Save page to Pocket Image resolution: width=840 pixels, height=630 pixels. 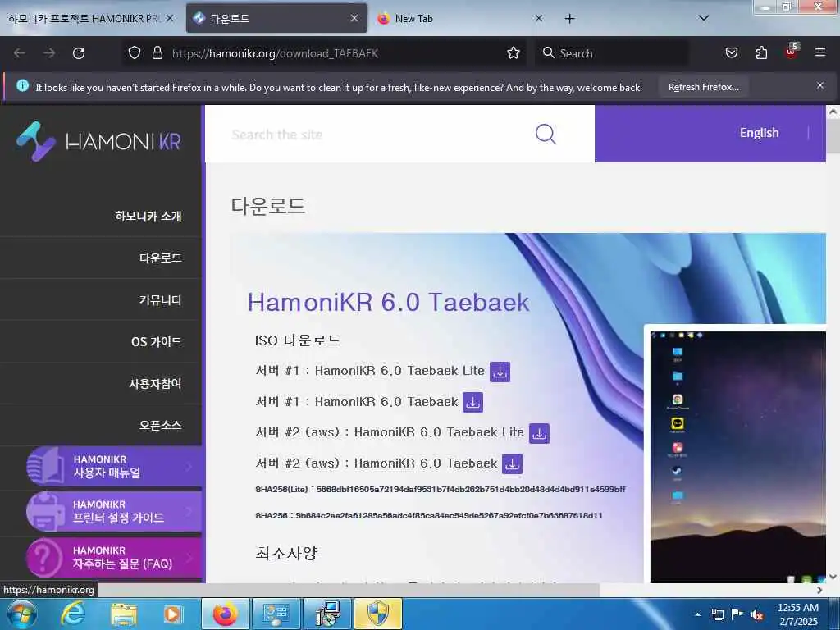[x=731, y=53]
